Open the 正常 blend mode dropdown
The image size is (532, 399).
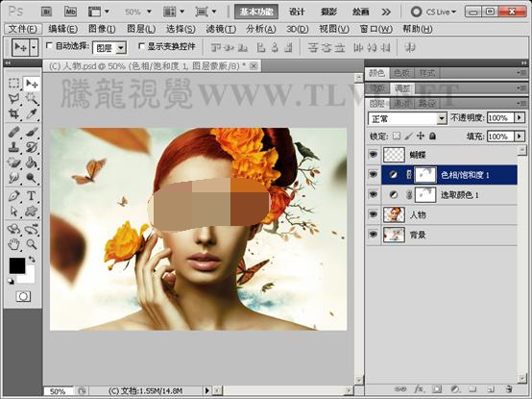point(407,118)
